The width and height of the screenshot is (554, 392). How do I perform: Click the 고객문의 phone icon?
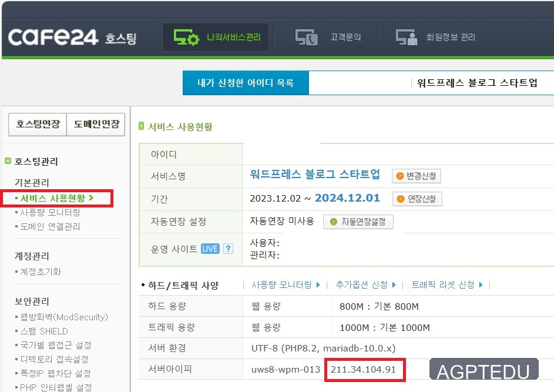click(306, 37)
